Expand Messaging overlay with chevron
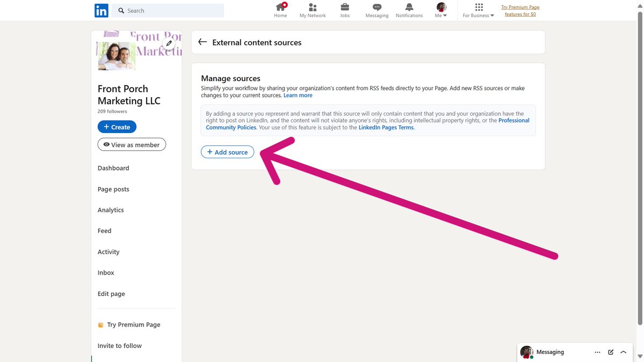This screenshot has height=362, width=644. click(624, 352)
